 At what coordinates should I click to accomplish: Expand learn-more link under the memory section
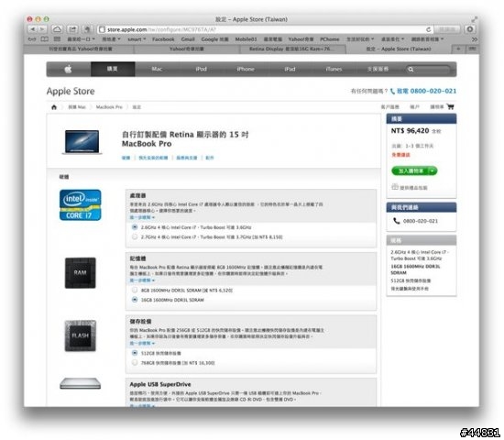pos(142,280)
